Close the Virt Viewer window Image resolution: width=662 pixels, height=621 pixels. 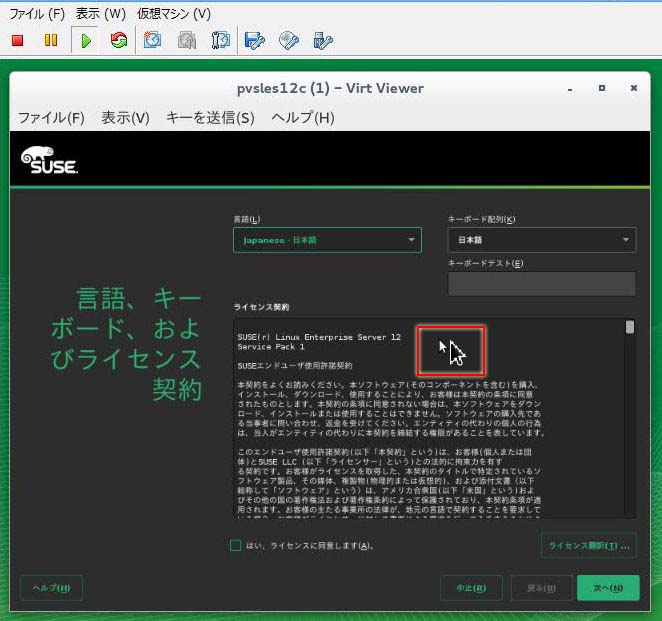634,88
